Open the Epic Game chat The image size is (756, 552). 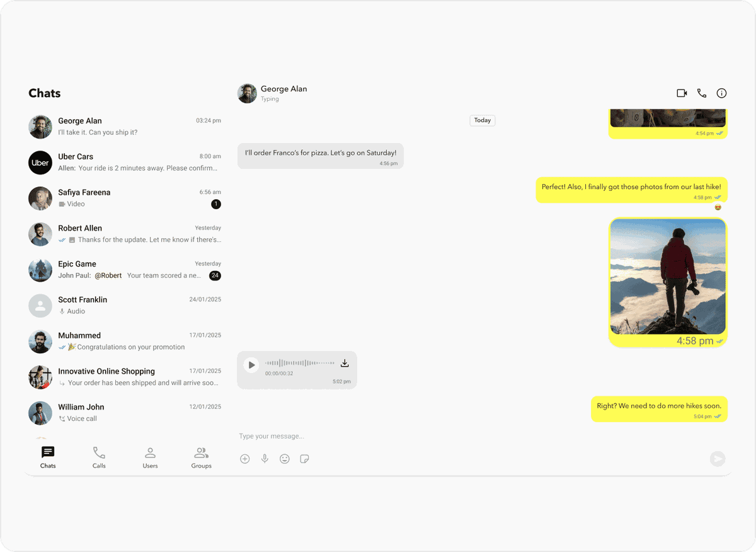(x=125, y=270)
